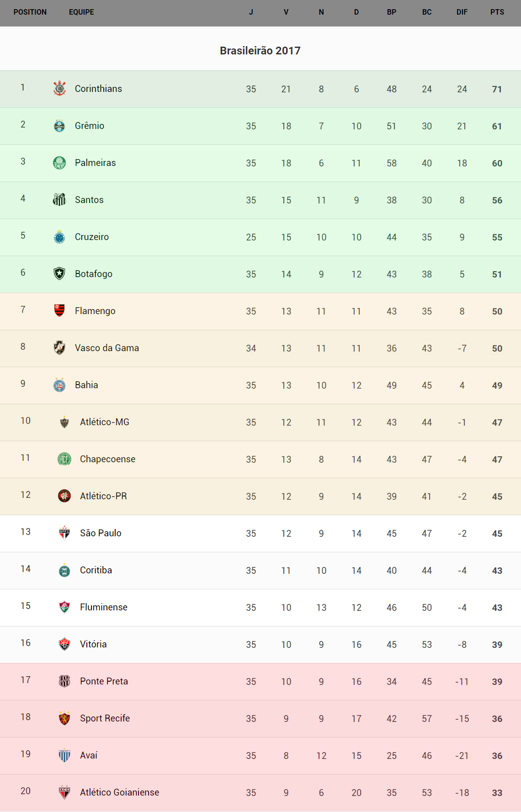521x812 pixels.
Task: Select the Flamengo red-black crest
Action: pyautogui.click(x=59, y=311)
